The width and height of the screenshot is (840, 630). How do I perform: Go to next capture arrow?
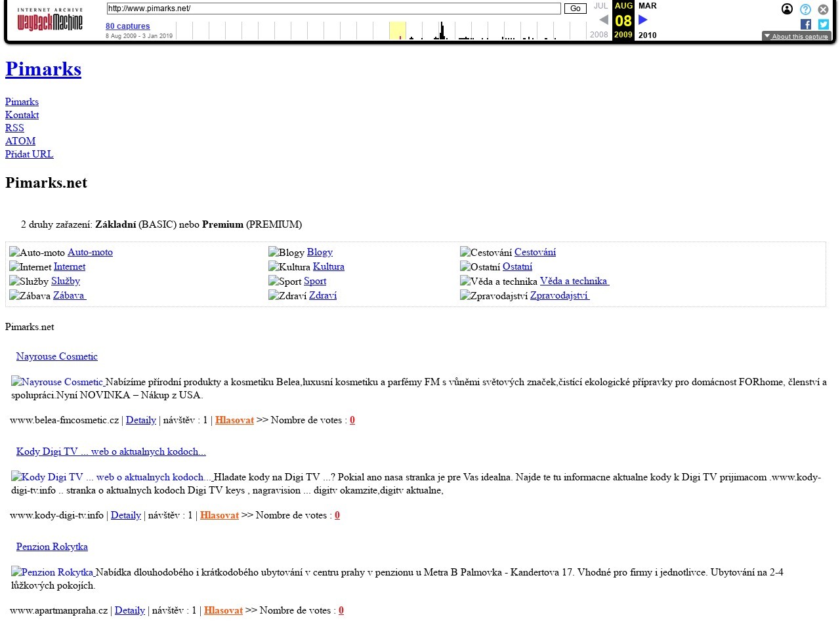[x=643, y=20]
